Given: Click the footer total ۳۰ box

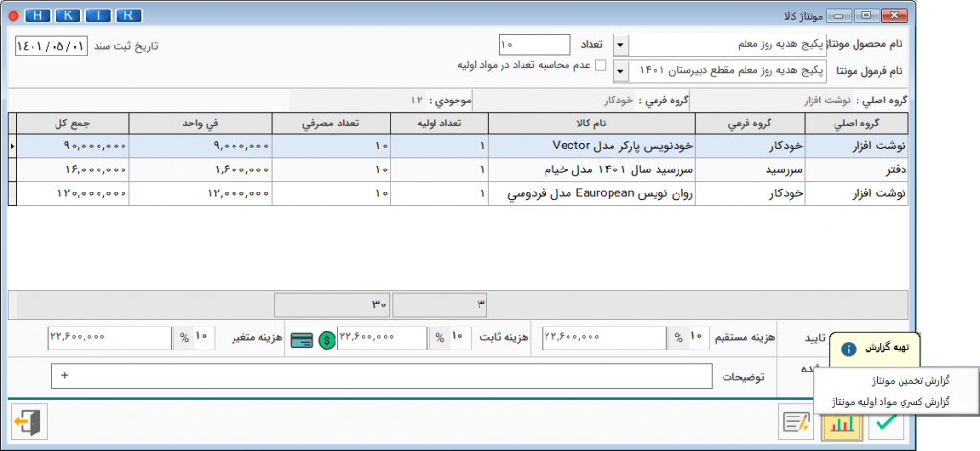Looking at the screenshot, I should [x=332, y=304].
